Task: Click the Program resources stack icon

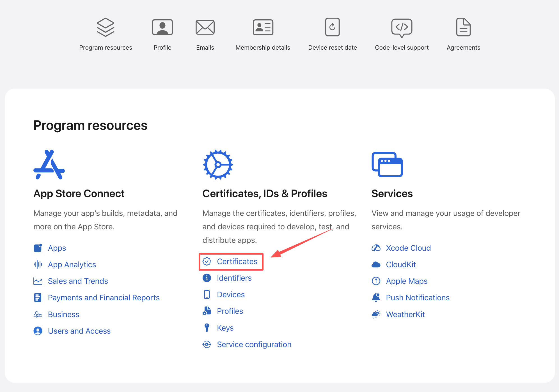Action: coord(106,27)
